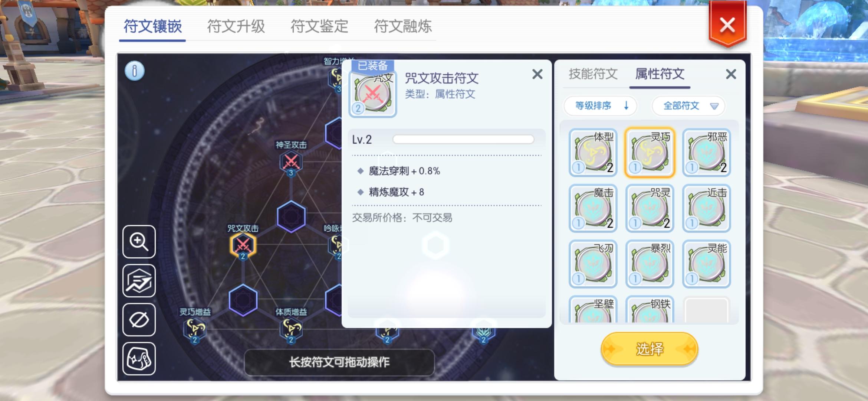Viewport: 868px width, 401px height.
Task: Click the magnifier zoom-in icon
Action: click(139, 242)
